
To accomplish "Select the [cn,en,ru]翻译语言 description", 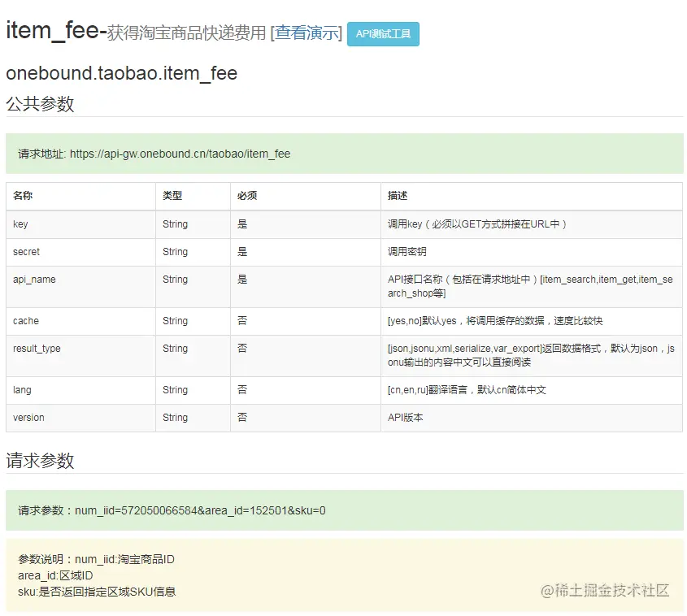I will (x=467, y=390).
